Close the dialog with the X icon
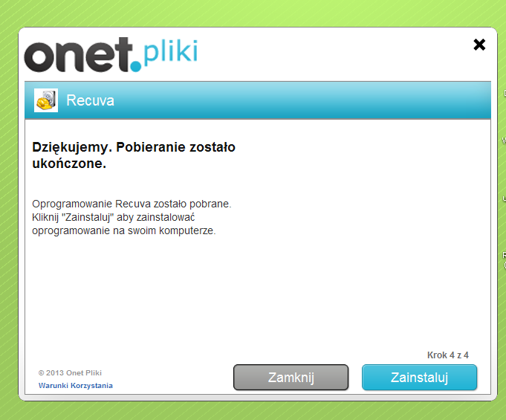Image resolution: width=506 pixels, height=420 pixels. click(479, 45)
